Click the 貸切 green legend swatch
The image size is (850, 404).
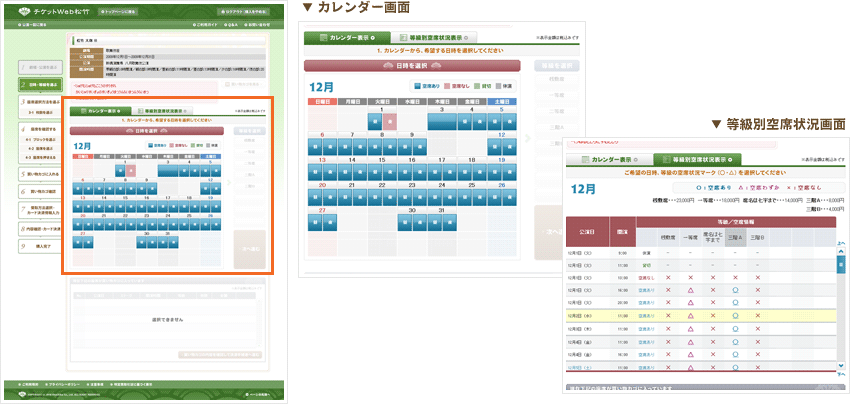pos(477,86)
